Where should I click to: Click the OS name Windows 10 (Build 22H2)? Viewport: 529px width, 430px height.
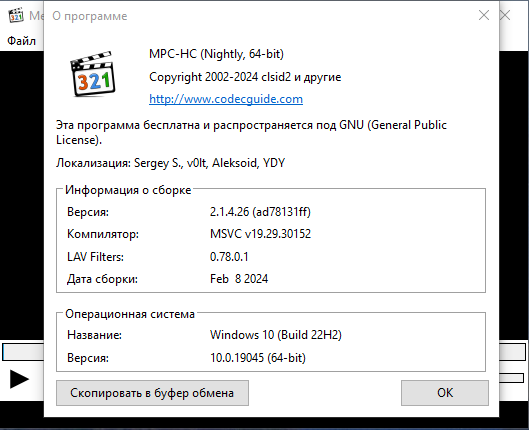pyautogui.click(x=276, y=335)
